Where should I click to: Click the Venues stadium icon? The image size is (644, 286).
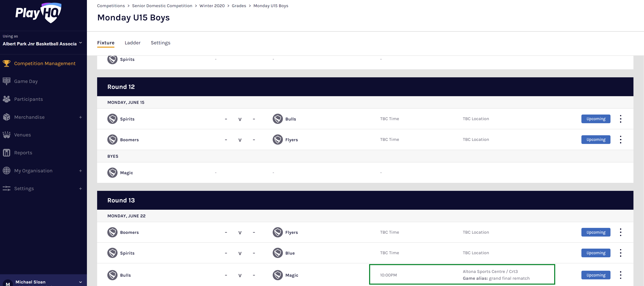pyautogui.click(x=6, y=135)
